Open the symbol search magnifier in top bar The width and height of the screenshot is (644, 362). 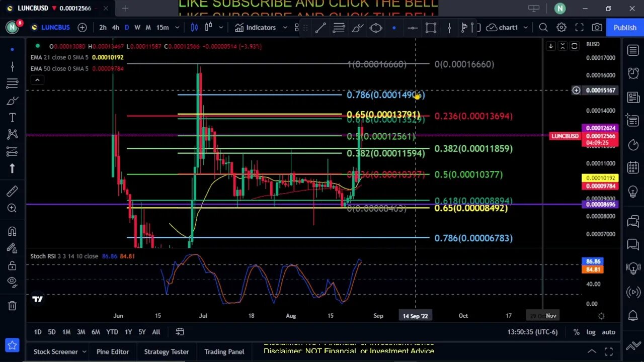tap(543, 28)
